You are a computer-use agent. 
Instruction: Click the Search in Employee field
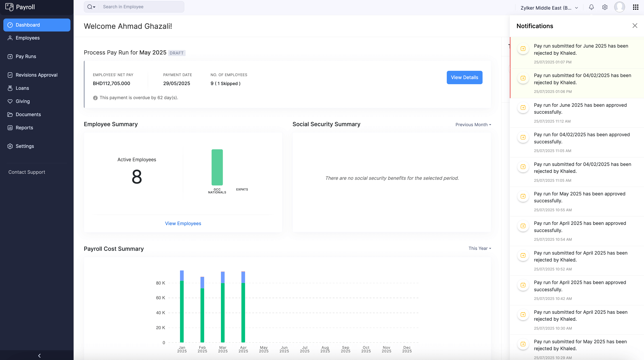coord(141,7)
